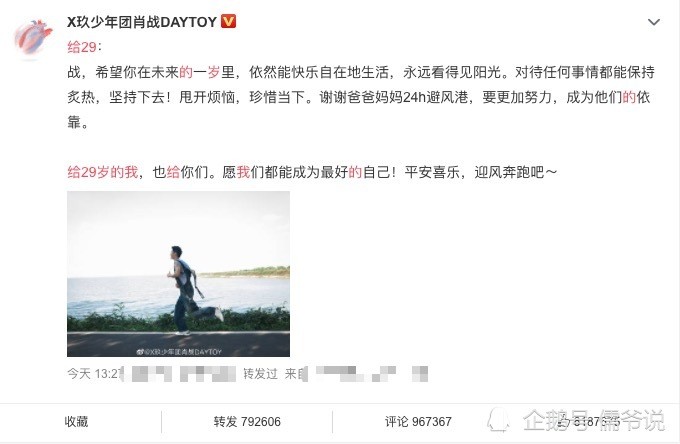Screen dimensions: 680x444
Task: Click the 收藏 favorite button
Action: coord(76,421)
